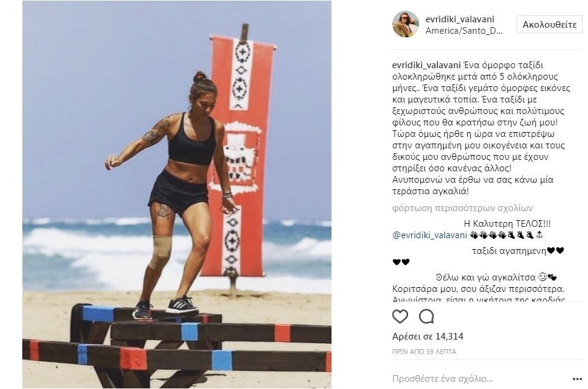The height and width of the screenshot is (389, 588).
Task: Open the post timestamp ΠΡΙΝ ΑΠΟ 59 ΛΕΠΤΑ
Action: coord(424,352)
